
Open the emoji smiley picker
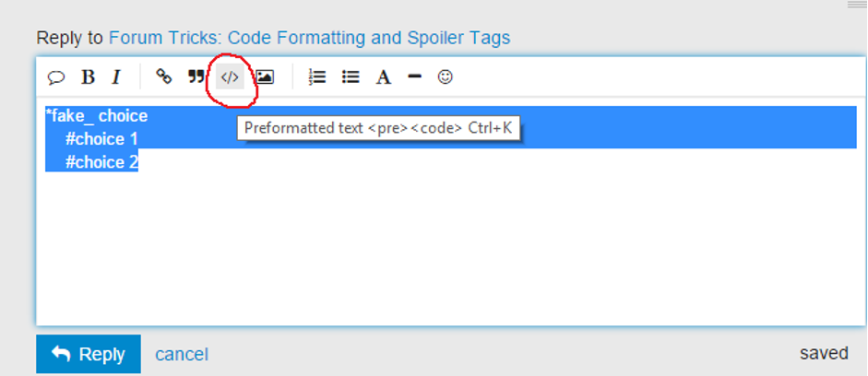[445, 77]
